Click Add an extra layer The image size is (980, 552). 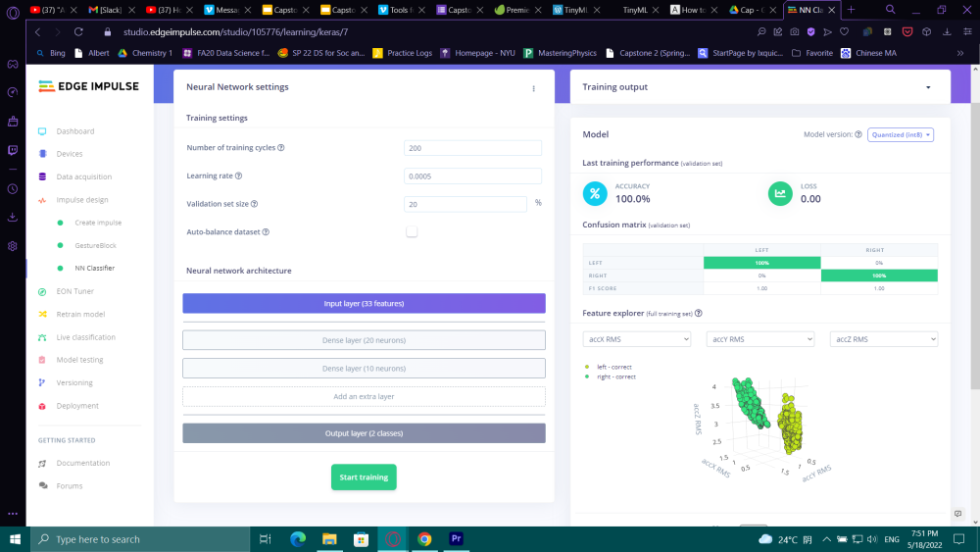click(x=364, y=397)
